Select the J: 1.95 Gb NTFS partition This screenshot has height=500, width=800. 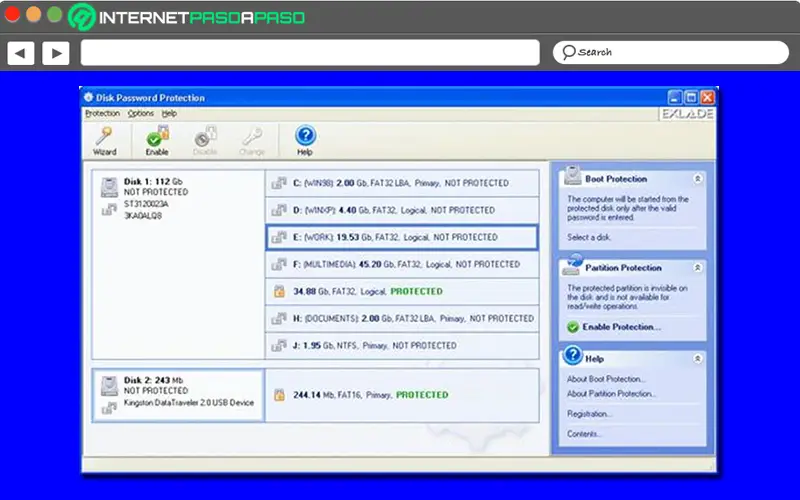pyautogui.click(x=402, y=345)
